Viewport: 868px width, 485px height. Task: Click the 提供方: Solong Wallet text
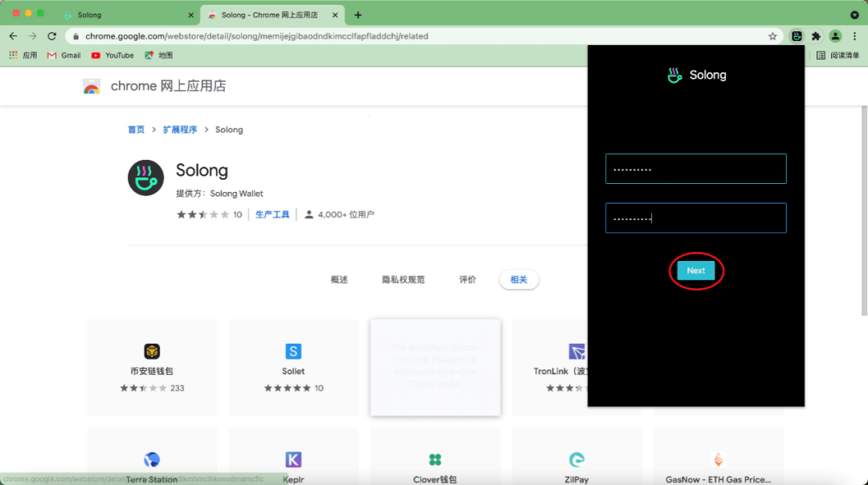tap(219, 194)
